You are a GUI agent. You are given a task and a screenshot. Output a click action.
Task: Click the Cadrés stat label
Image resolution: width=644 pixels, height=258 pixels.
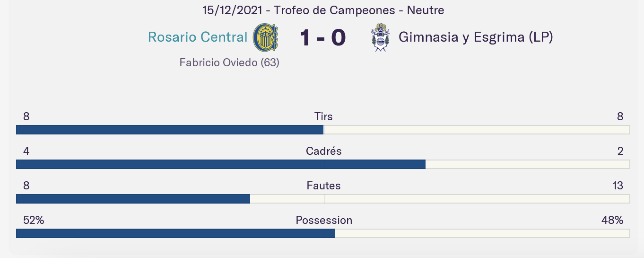tap(323, 151)
